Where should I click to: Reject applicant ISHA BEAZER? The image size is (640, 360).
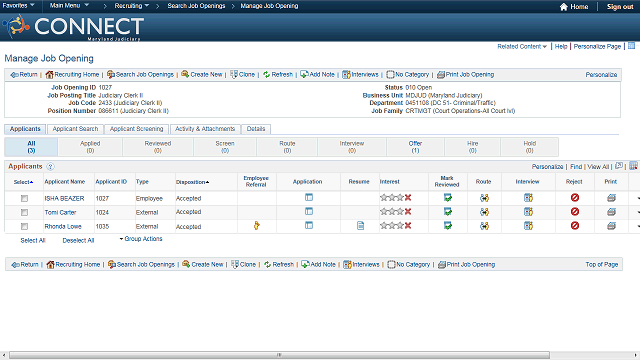click(x=575, y=198)
